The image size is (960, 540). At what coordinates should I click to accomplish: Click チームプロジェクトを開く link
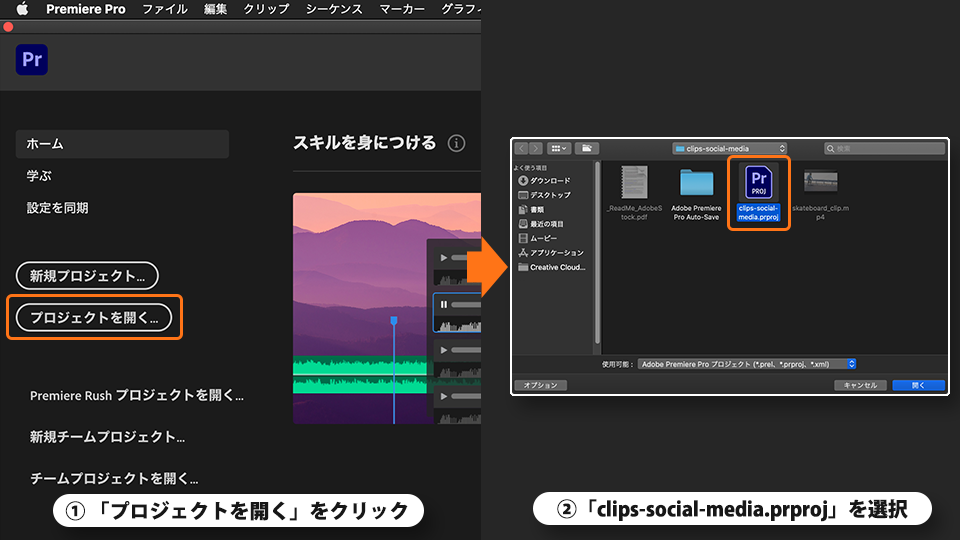[114, 478]
